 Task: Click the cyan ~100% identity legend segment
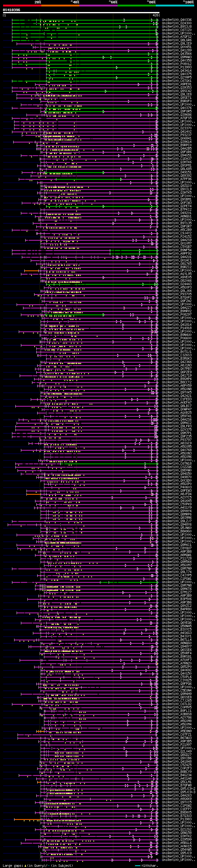click(x=175, y=6)
